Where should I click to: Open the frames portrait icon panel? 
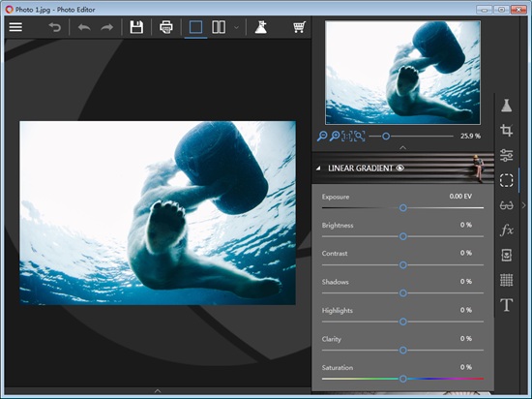coord(506,255)
